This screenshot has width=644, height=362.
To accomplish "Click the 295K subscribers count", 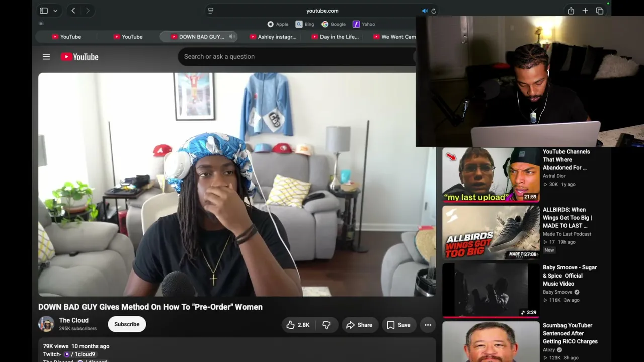I will point(77,329).
